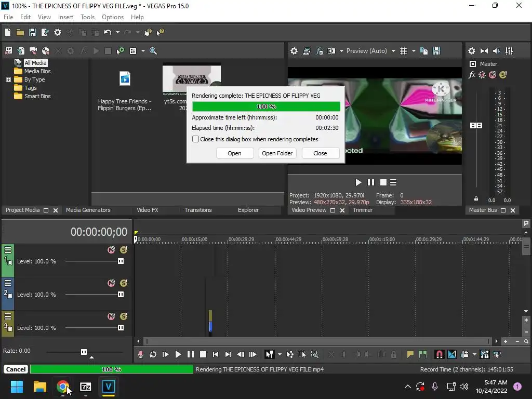Open the media search magnifier
The height and width of the screenshot is (399, 532).
click(153, 51)
